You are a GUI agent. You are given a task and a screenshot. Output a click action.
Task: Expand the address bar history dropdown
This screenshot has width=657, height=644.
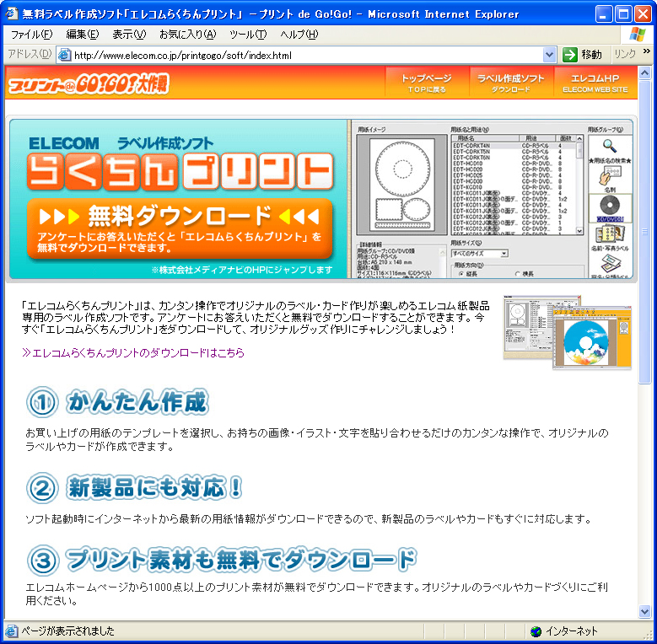(x=549, y=55)
